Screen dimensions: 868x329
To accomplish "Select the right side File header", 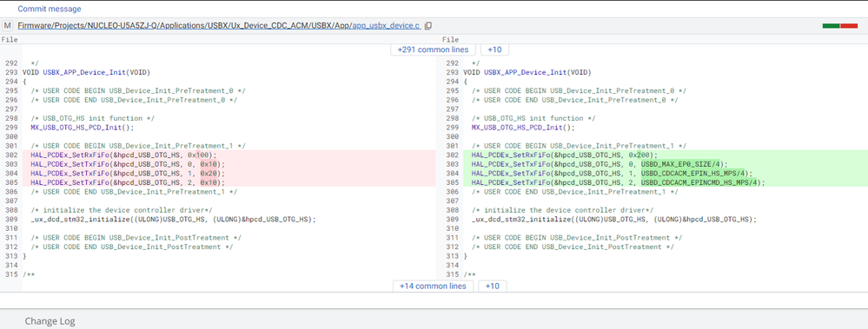I will 451,40.
